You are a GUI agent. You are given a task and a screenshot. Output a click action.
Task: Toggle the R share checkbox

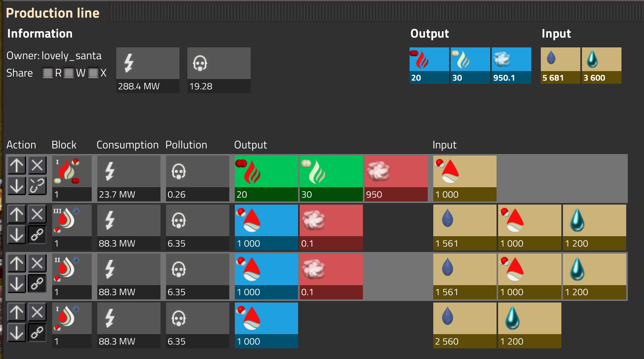48,73
